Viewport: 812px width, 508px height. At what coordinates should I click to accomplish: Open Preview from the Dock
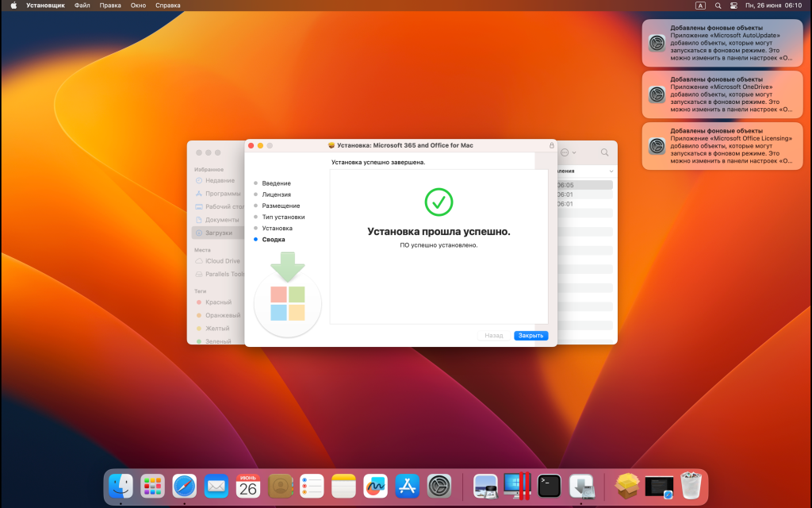[x=486, y=487]
